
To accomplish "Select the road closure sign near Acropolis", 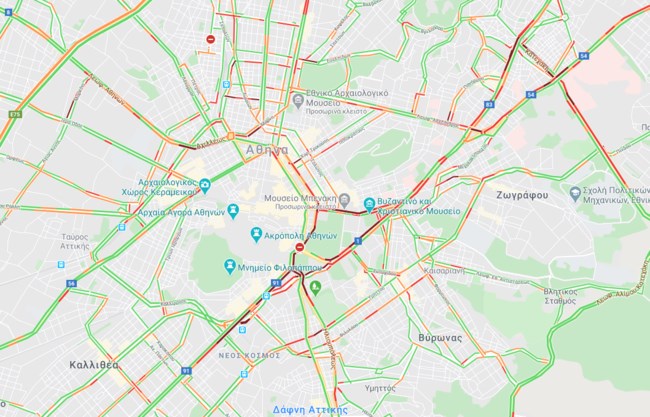I will pyautogui.click(x=300, y=247).
